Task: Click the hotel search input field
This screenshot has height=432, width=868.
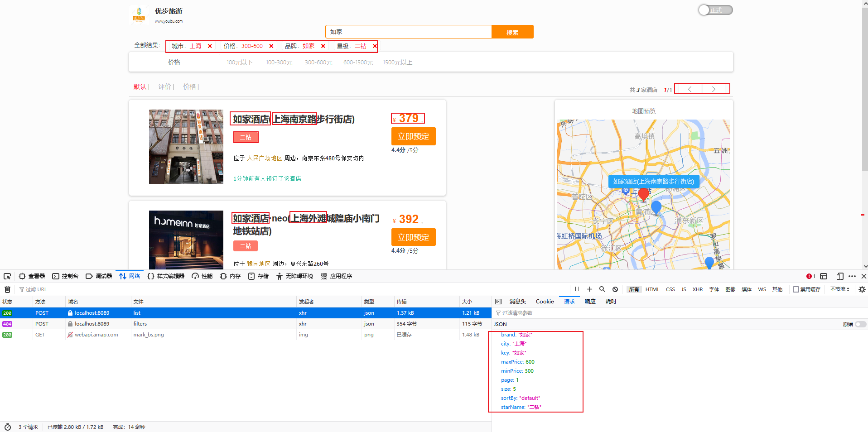Action: click(x=408, y=32)
